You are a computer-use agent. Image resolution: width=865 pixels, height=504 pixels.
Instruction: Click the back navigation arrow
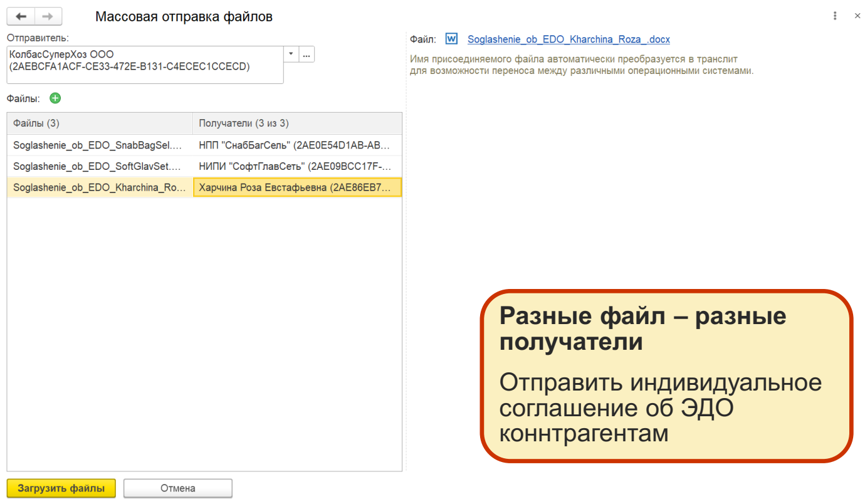coord(21,16)
